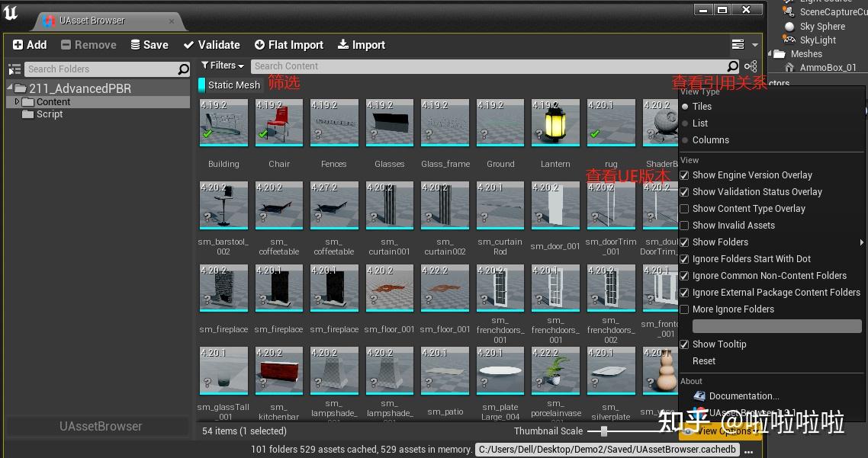This screenshot has width=868, height=458.
Task: Click the folder search magnifier icon
Action: click(x=183, y=69)
